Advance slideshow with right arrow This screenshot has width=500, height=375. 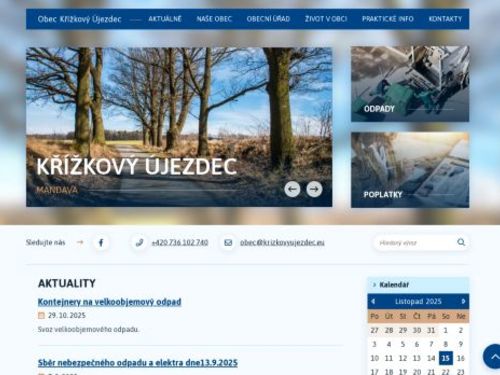pos(314,189)
